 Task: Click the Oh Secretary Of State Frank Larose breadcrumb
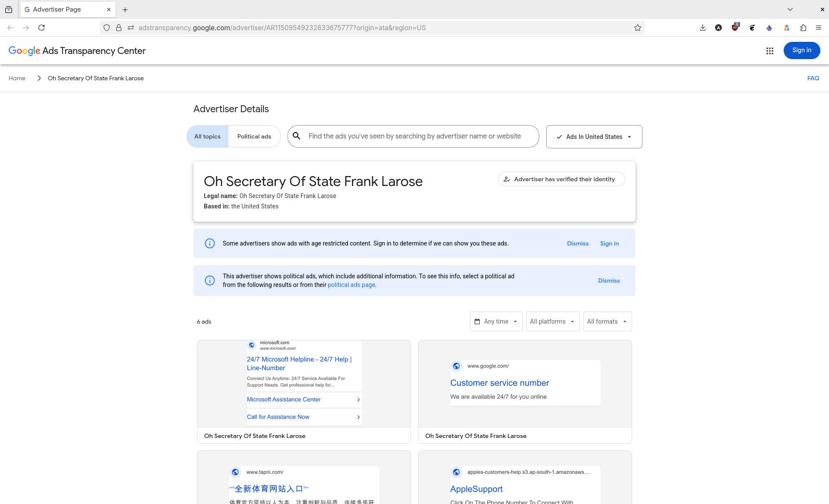coord(95,78)
